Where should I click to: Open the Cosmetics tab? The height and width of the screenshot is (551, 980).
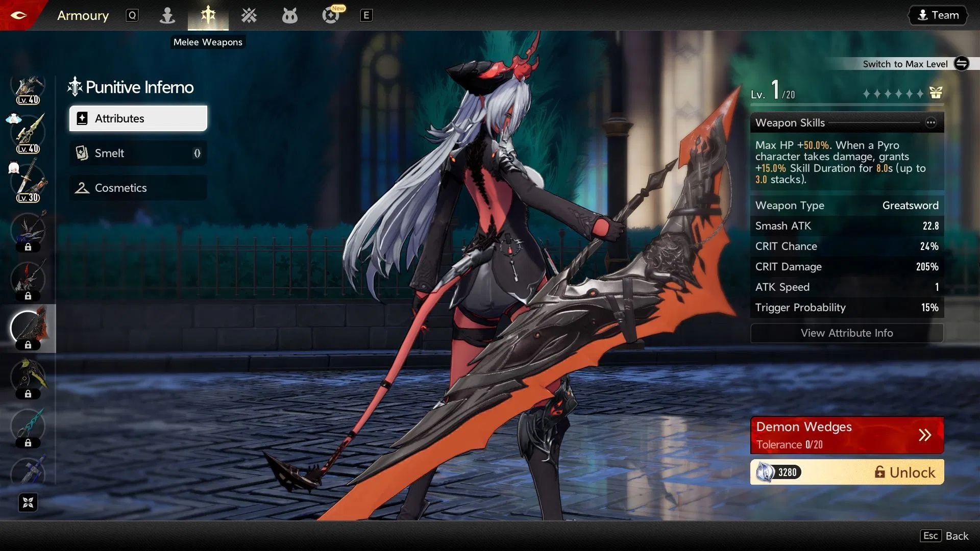point(138,188)
